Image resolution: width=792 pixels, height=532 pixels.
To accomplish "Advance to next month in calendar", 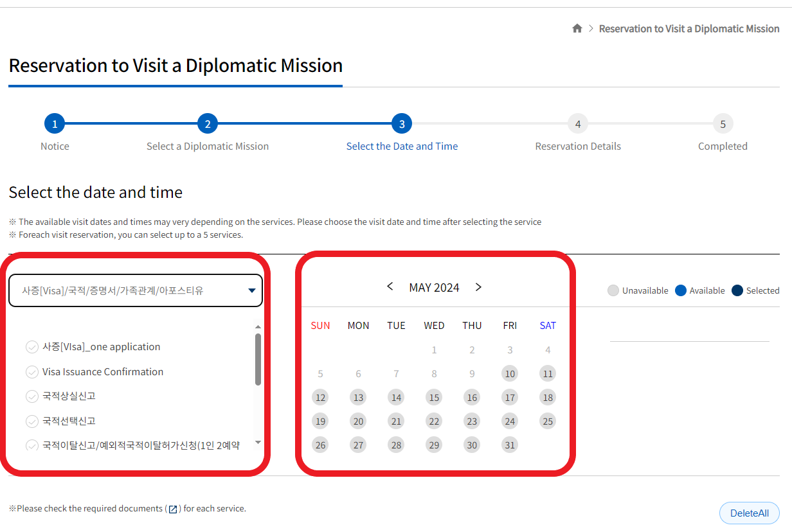I will pos(478,287).
